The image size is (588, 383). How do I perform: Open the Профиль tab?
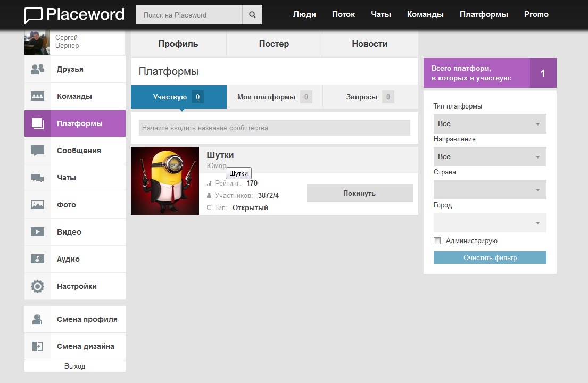pyautogui.click(x=178, y=44)
